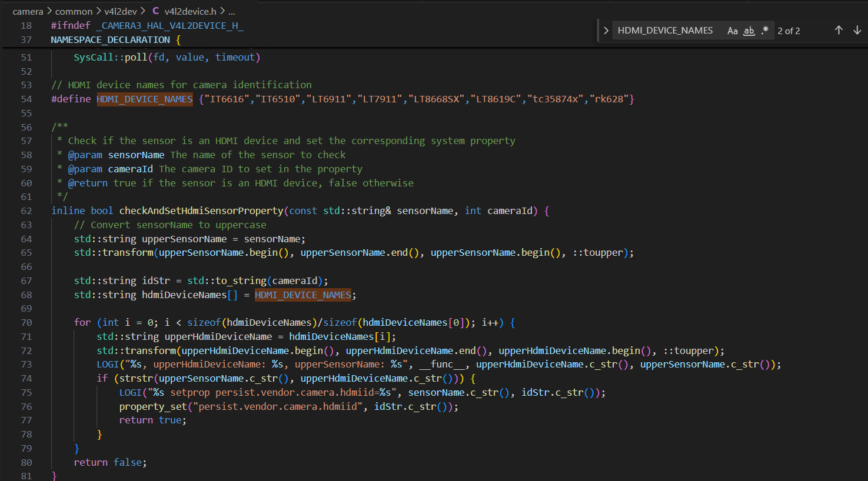Go to next match with down arrow
Image resolution: width=868 pixels, height=481 pixels.
[x=857, y=31]
